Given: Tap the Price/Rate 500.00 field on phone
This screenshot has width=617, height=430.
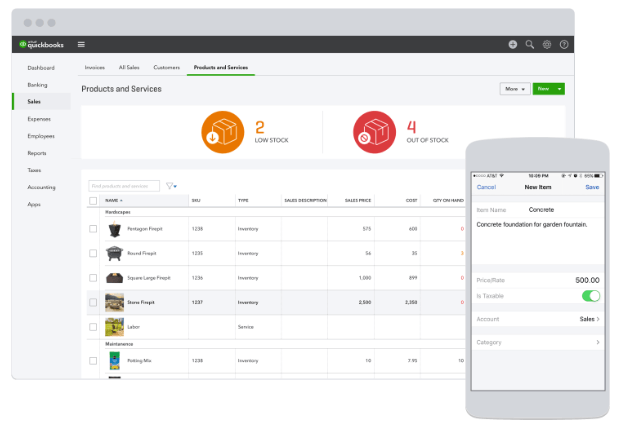Looking at the screenshot, I should pyautogui.click(x=538, y=280).
